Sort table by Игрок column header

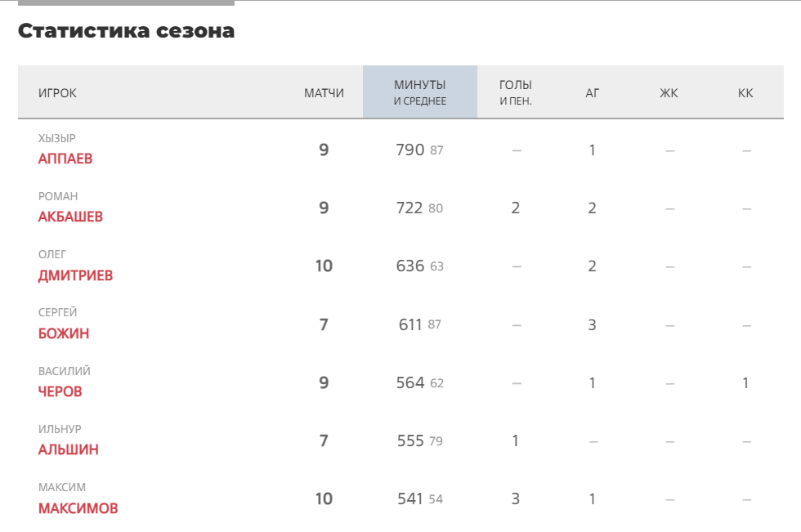click(57, 93)
